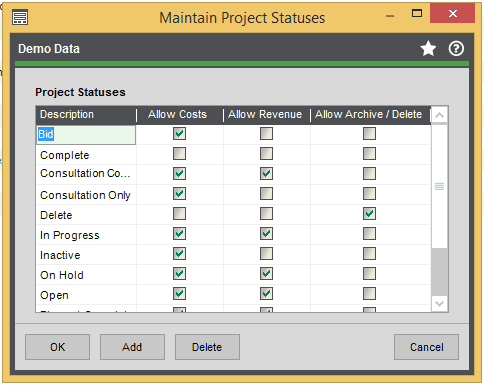Check Allow Archive / Delete for Complete

(x=369, y=154)
